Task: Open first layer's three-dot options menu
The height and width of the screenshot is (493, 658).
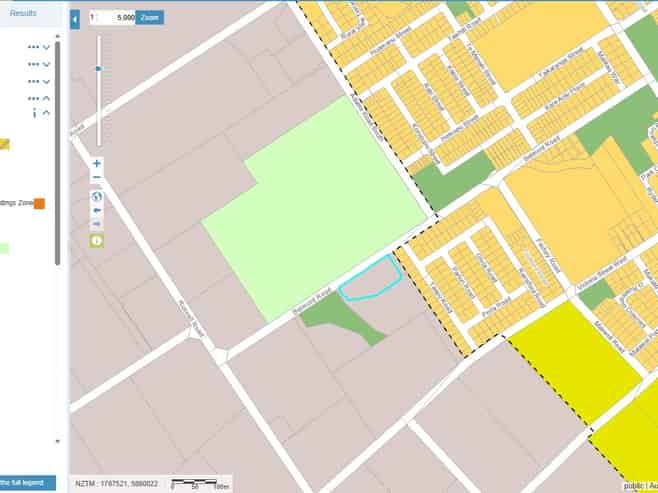Action: [34, 47]
